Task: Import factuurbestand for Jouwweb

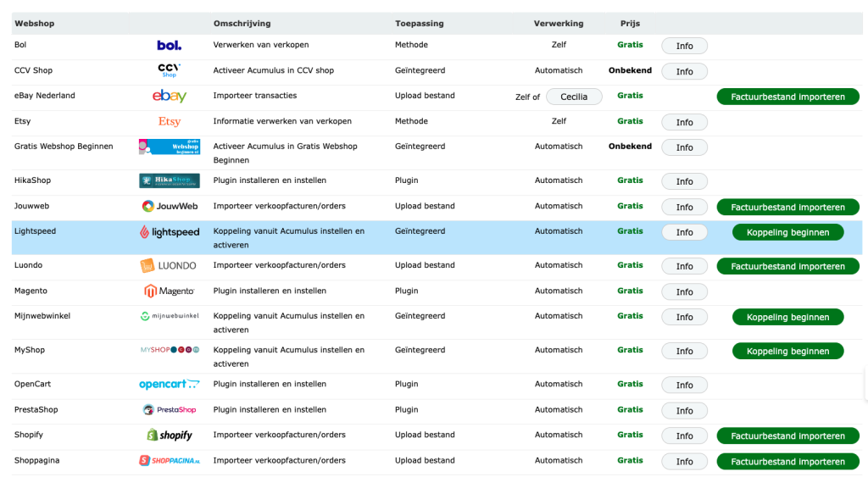Action: tap(787, 207)
